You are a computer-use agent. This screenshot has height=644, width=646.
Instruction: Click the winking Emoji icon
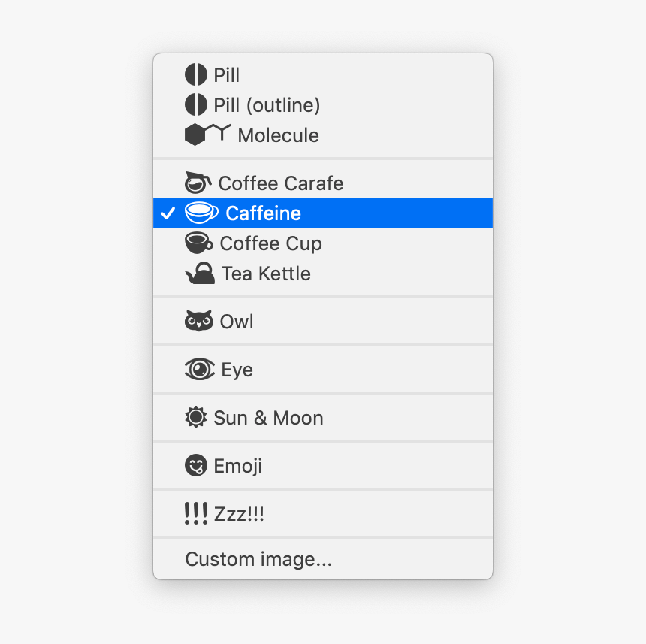click(x=195, y=465)
